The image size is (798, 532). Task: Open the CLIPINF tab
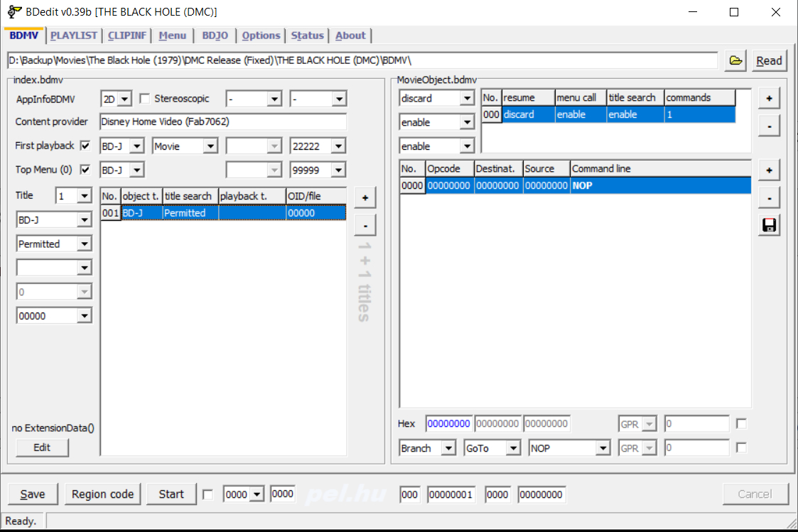[x=129, y=36]
